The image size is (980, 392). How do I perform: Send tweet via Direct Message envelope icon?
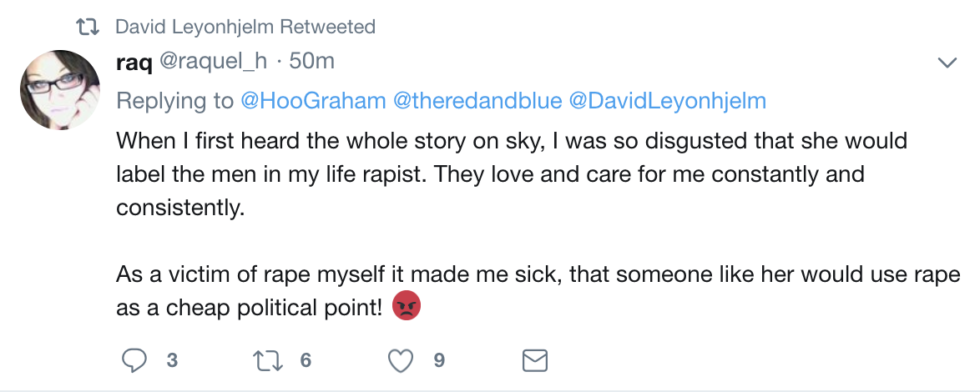point(534,360)
